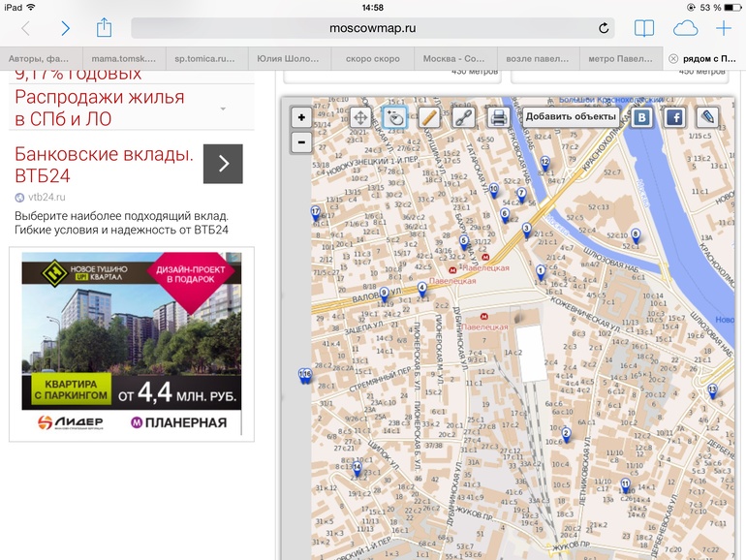Viewport: 746px width, 560px height.
Task: Click the Добавить объекты button
Action: click(x=571, y=117)
